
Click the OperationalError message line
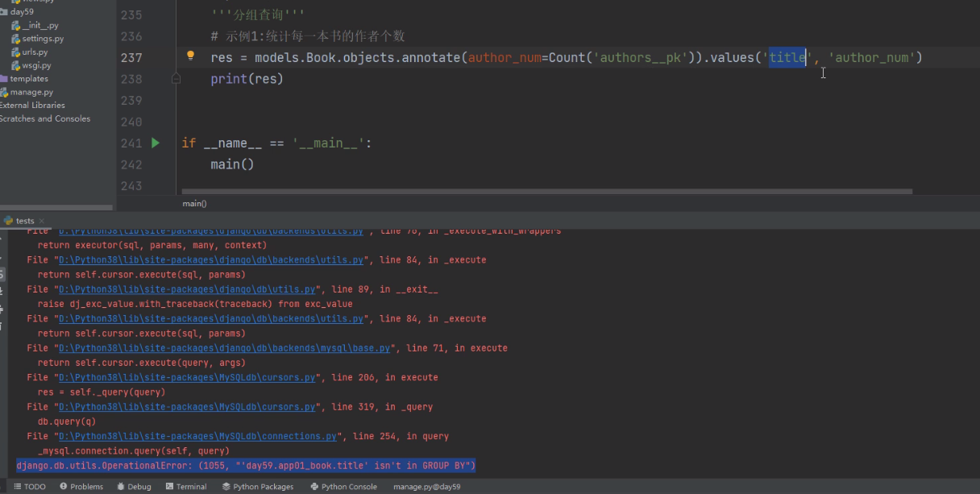[x=246, y=466]
